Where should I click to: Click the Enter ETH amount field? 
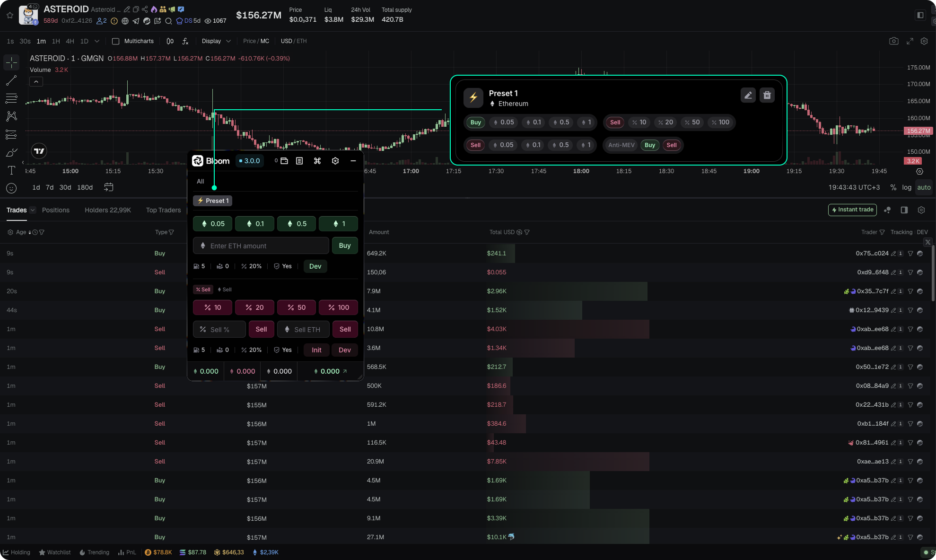coord(261,246)
